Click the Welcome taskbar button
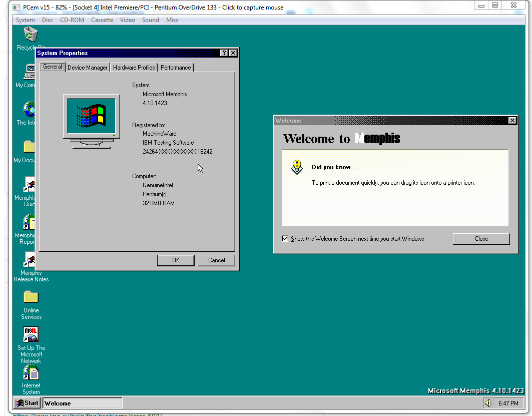This screenshot has height=416, width=532. pos(82,403)
